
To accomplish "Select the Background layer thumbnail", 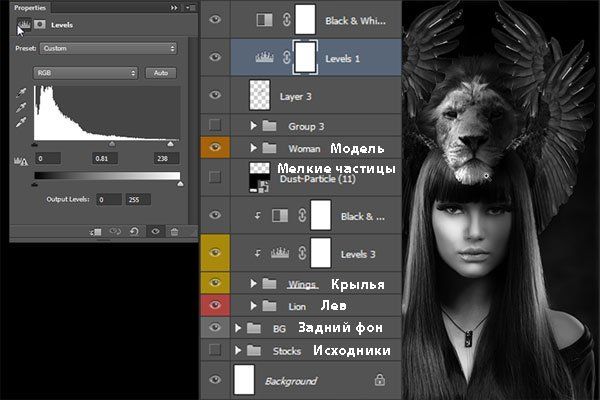I will click(x=244, y=379).
